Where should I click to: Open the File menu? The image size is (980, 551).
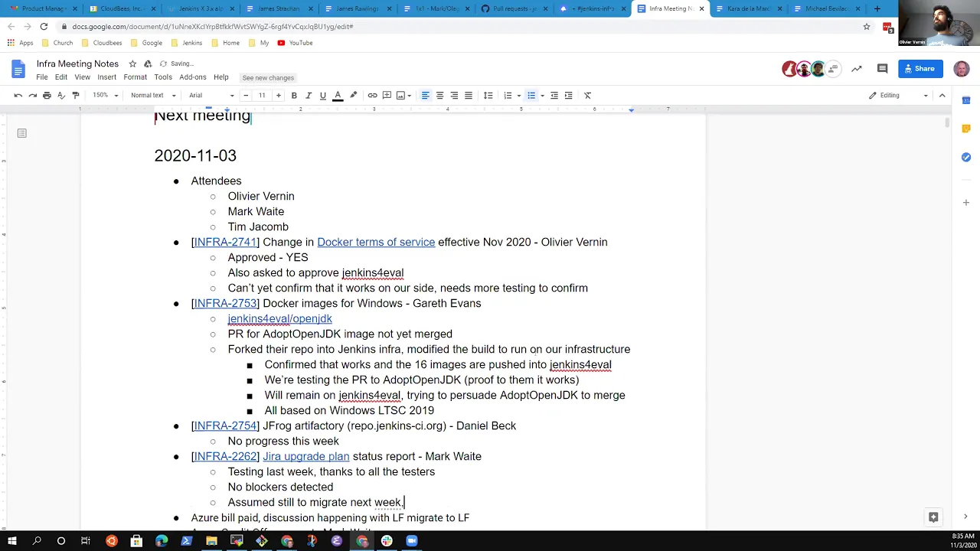(x=42, y=77)
